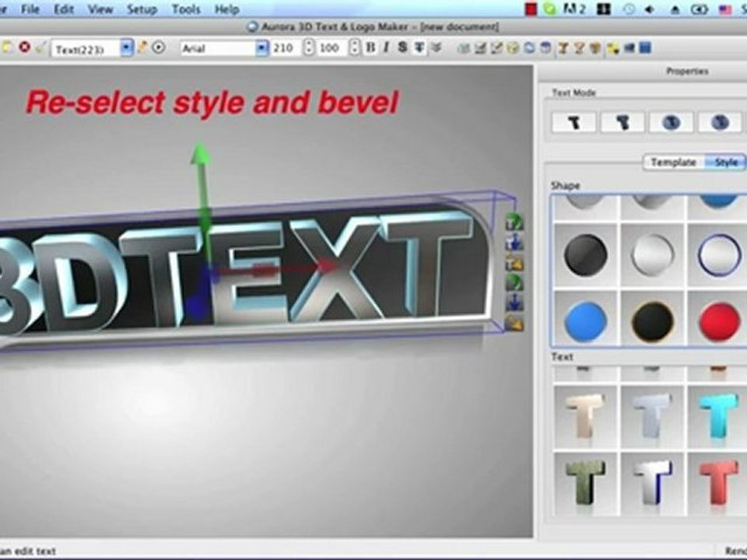Click the eject icon in macOS menu bar

[675, 9]
